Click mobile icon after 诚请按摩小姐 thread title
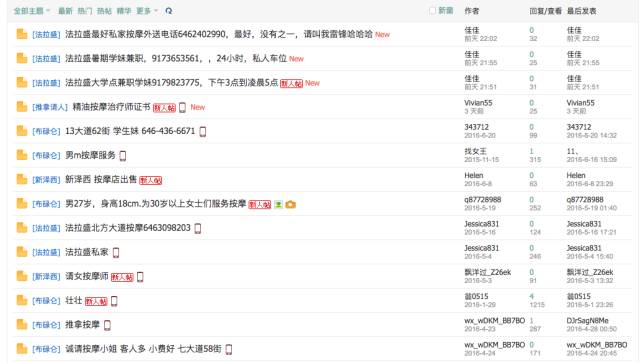Image resolution: width=640 pixels, height=363 pixels. (x=229, y=349)
